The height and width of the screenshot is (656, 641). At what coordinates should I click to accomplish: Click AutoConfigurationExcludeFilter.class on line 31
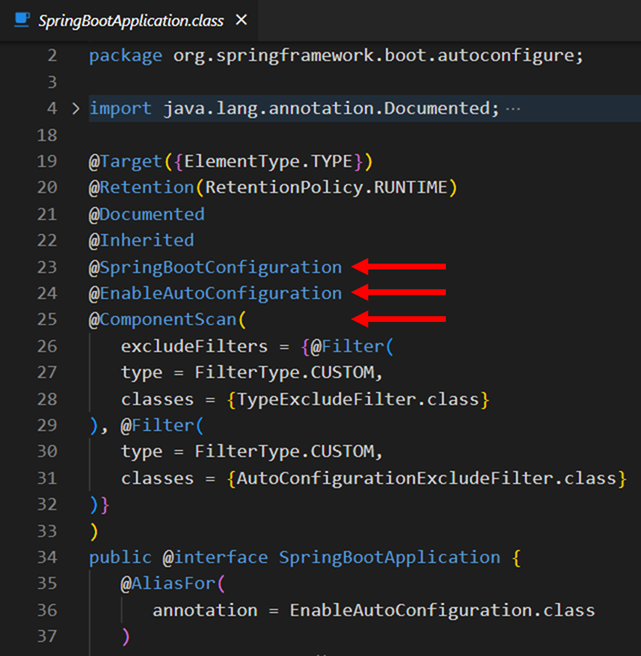tap(427, 478)
